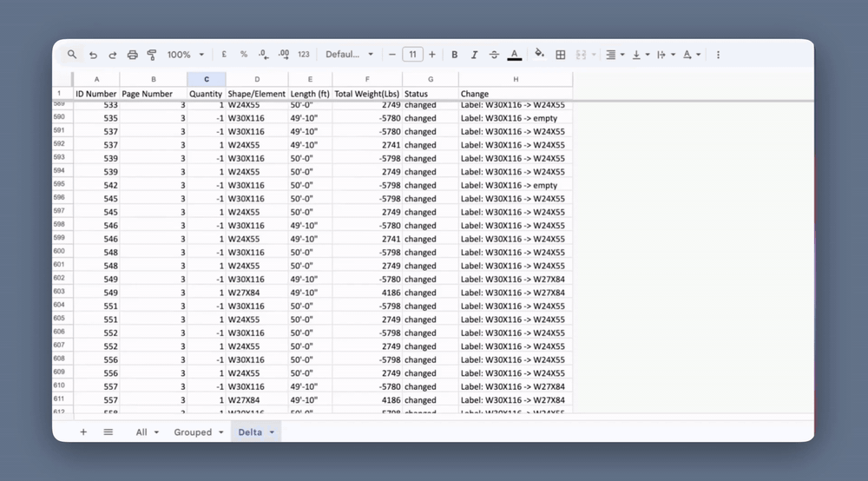Viewport: 868px width, 481px height.
Task: Open the fill color picker
Action: click(539, 55)
